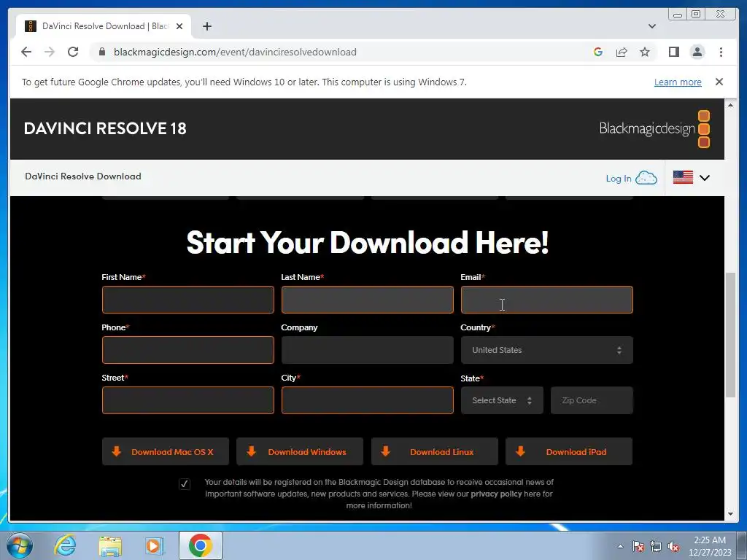Focus the Company field
747x560 pixels.
[x=368, y=350]
